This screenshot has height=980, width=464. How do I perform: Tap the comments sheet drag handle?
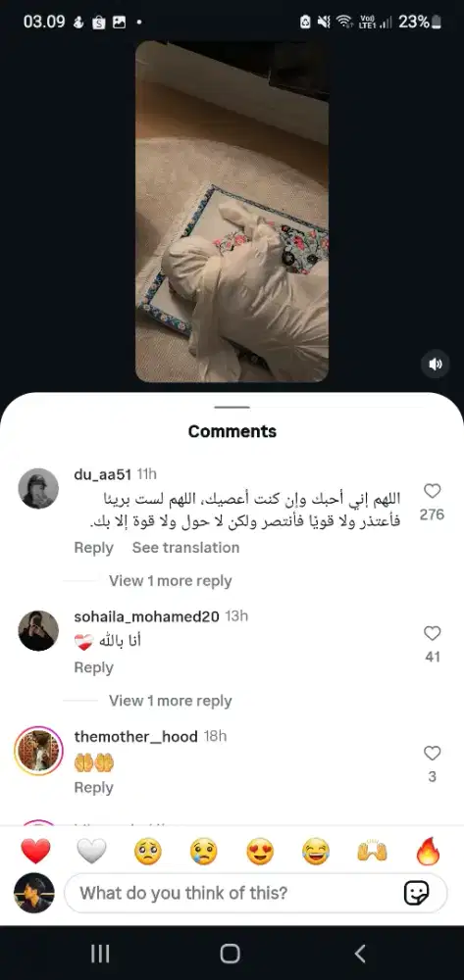click(232, 408)
